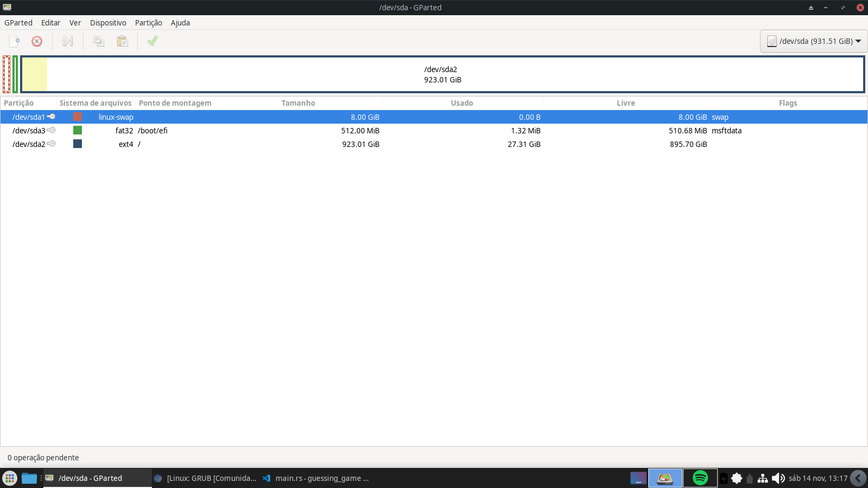868x488 pixels.
Task: Open the device selector /dev/sda dropdown
Action: click(x=814, y=41)
